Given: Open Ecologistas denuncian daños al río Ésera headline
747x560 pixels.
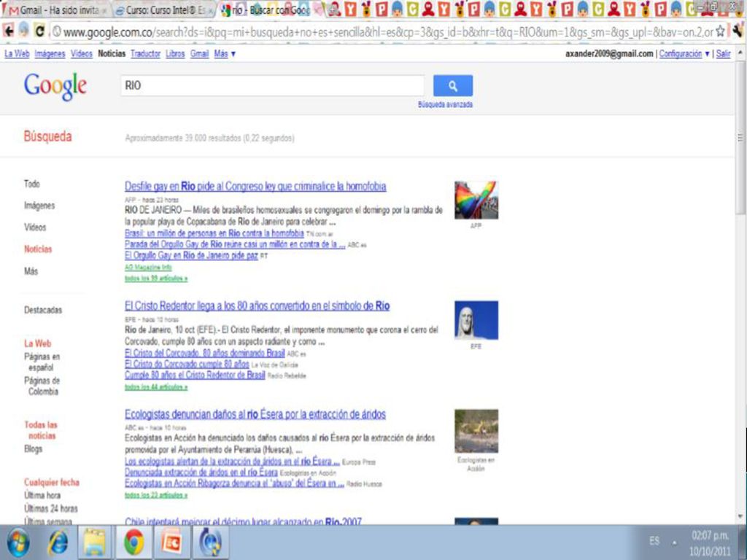Looking at the screenshot, I should pyautogui.click(x=255, y=415).
